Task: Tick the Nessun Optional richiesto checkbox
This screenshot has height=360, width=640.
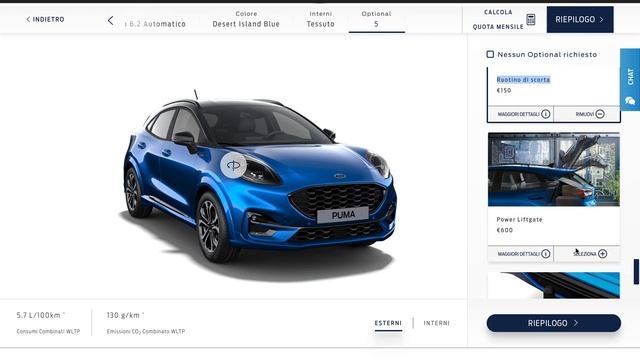Action: 490,54
